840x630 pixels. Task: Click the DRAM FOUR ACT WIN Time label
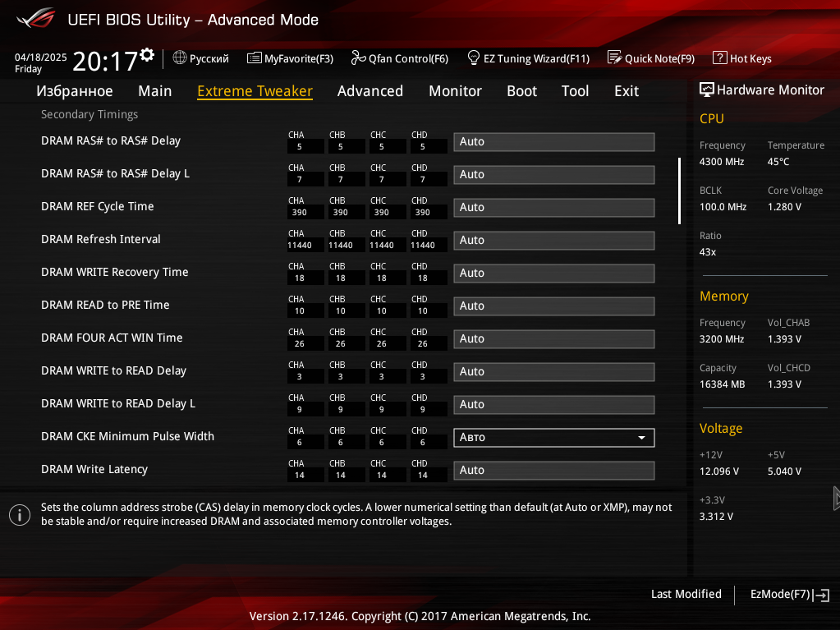(x=112, y=338)
